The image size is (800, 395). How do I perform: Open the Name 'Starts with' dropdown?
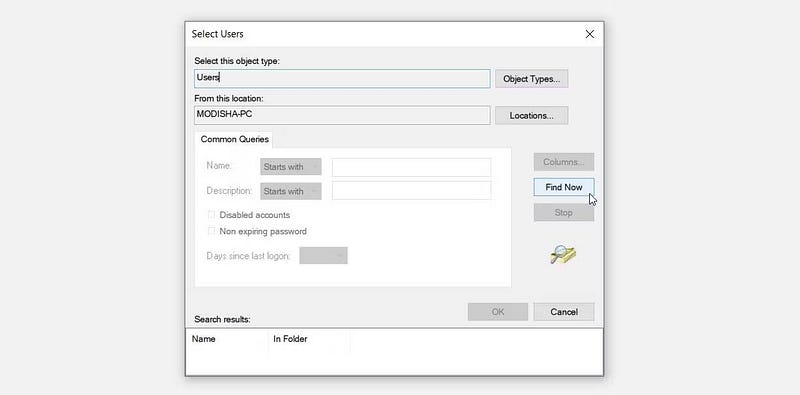click(x=291, y=167)
